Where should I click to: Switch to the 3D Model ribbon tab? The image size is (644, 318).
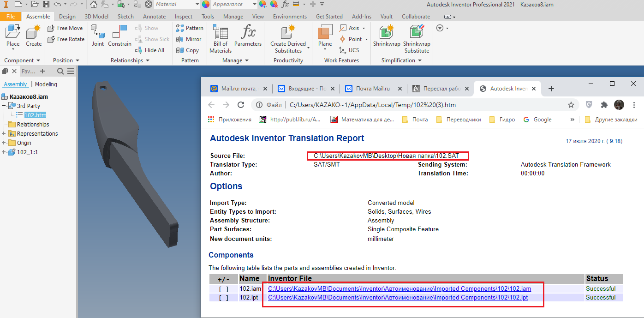(x=96, y=17)
